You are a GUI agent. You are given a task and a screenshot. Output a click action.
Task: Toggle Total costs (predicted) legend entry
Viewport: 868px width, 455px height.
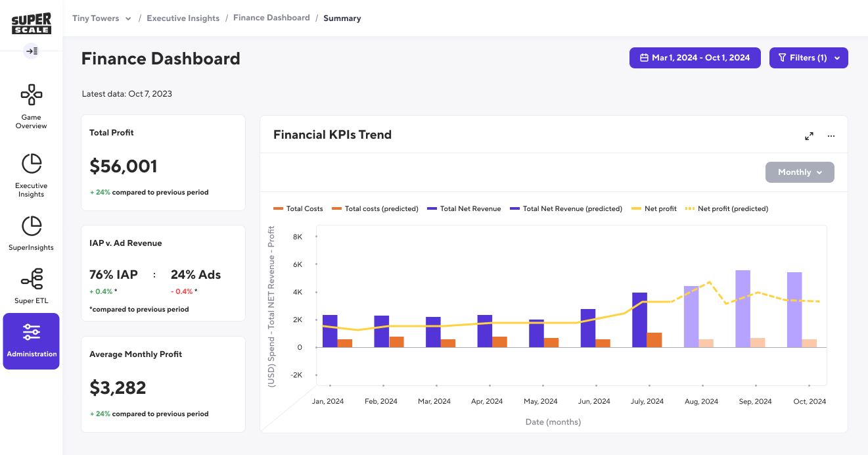coord(375,208)
